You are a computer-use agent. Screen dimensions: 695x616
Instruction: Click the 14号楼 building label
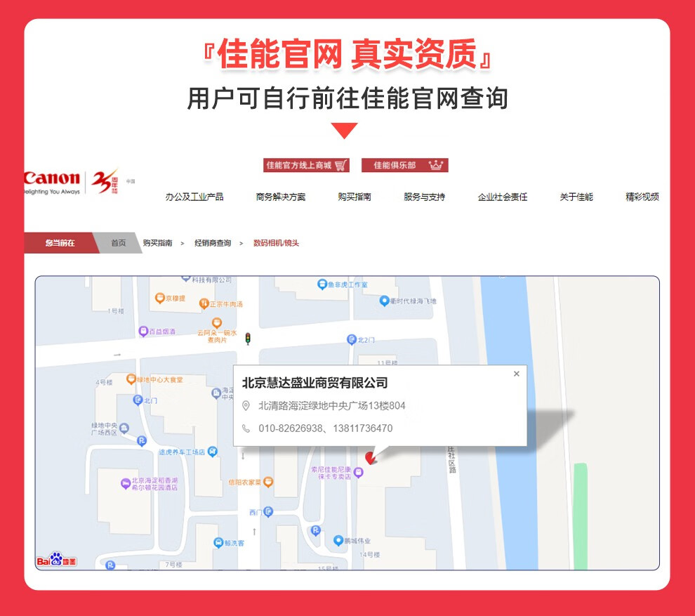point(370,555)
